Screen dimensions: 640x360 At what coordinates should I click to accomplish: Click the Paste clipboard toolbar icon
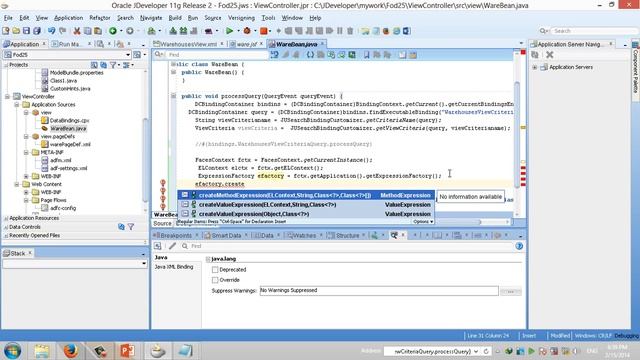pyautogui.click(x=98, y=31)
